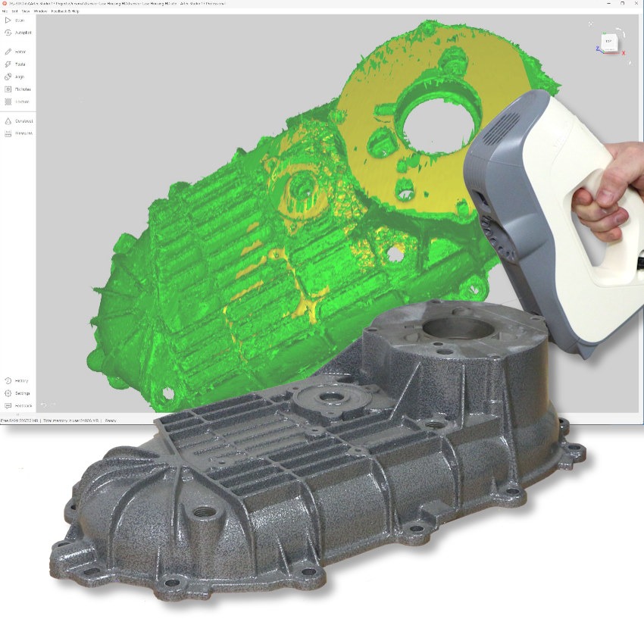Open the Editor panel
The width and height of the screenshot is (644, 644).
(15, 51)
